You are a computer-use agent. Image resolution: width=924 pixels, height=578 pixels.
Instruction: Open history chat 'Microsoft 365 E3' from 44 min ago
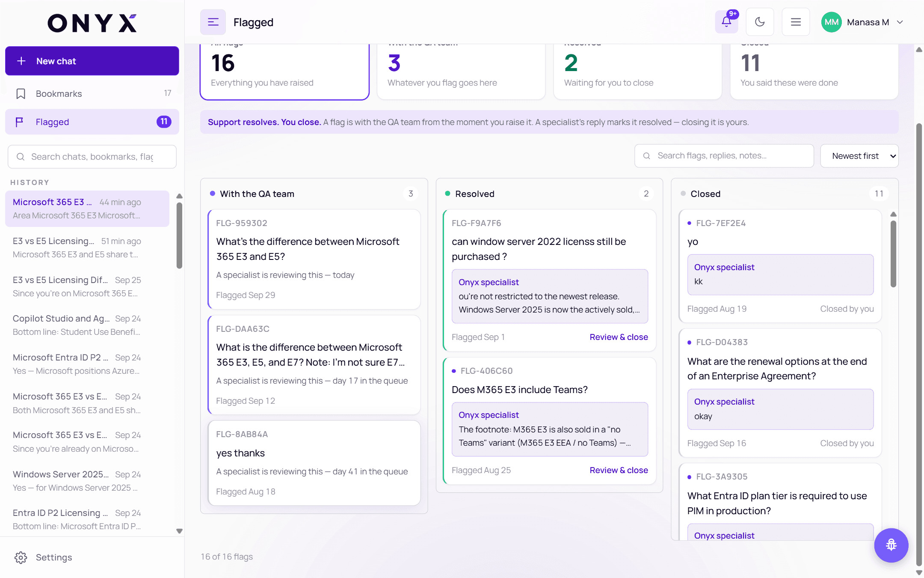[x=87, y=209]
